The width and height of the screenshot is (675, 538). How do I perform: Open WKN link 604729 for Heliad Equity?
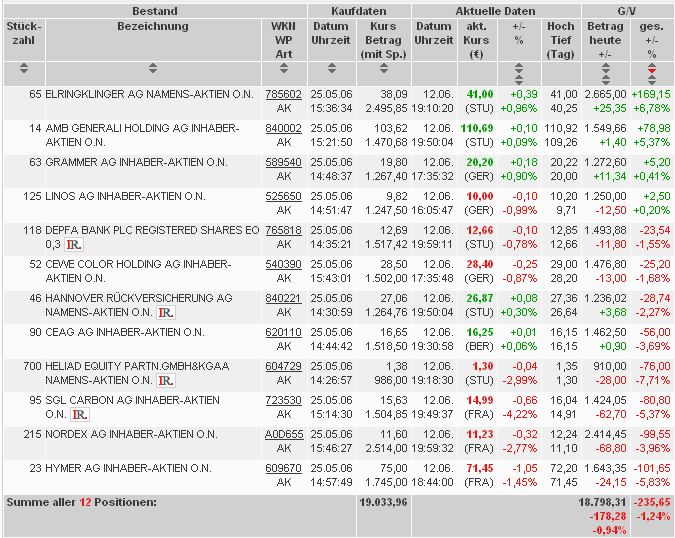[284, 366]
